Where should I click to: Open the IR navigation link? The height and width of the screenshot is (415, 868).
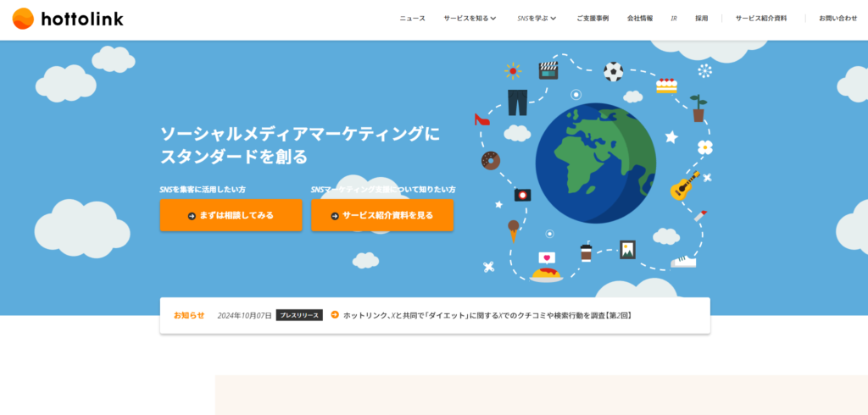(x=674, y=19)
